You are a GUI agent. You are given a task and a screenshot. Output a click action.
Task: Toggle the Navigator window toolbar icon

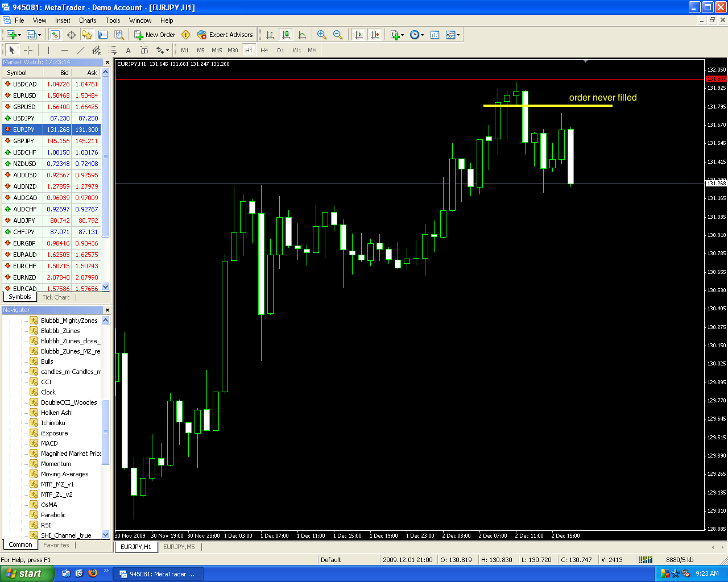(x=87, y=35)
